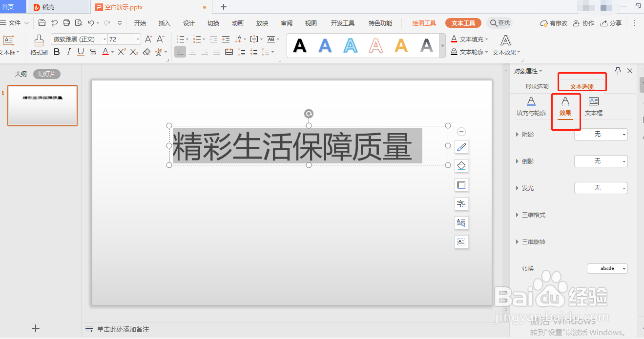Select right text alignment
The width and height of the screenshot is (644, 339).
[x=205, y=52]
